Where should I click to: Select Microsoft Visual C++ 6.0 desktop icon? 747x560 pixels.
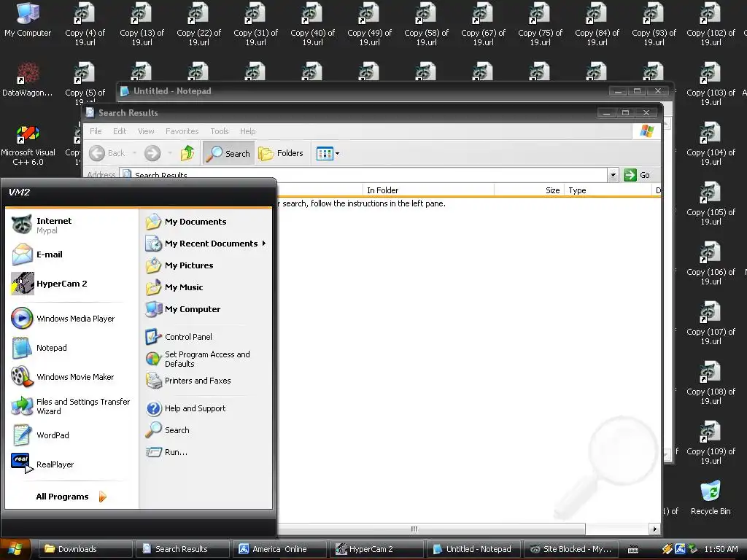tap(28, 144)
